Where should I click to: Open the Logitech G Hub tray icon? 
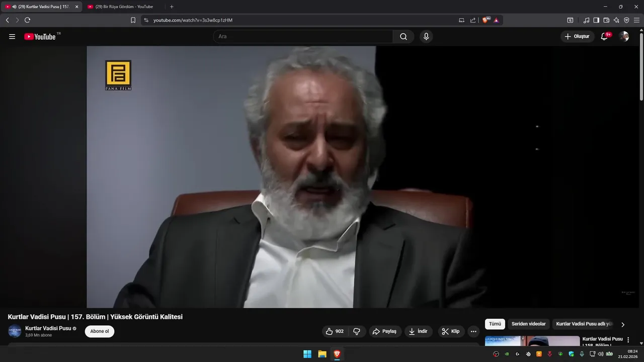pos(517,354)
